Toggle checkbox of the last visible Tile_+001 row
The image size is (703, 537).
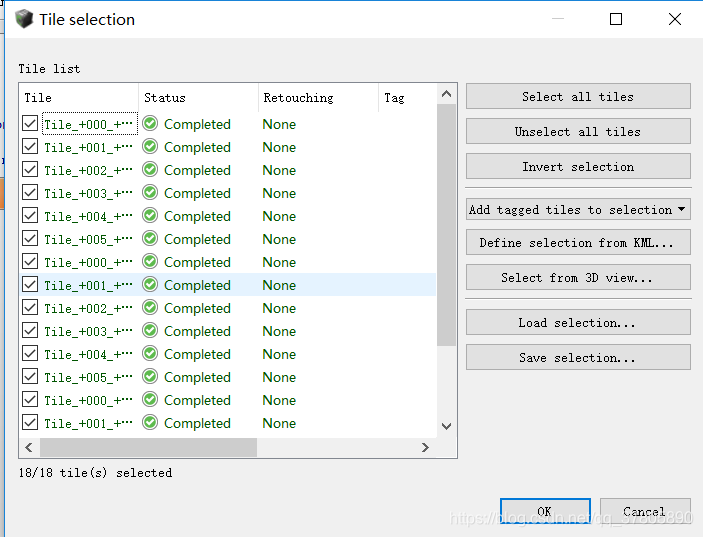(30, 422)
